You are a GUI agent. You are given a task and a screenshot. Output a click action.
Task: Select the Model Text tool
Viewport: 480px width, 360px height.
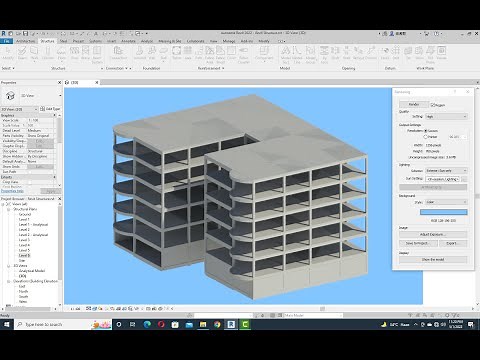point(286,55)
